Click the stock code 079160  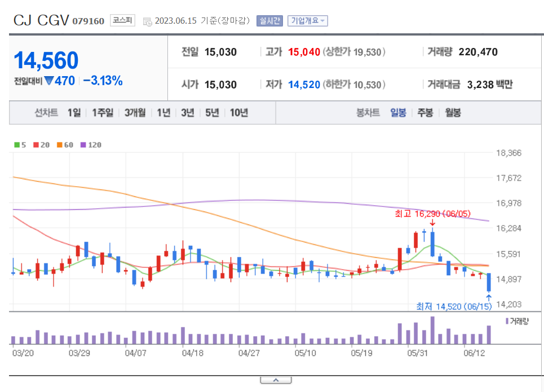pyautogui.click(x=88, y=21)
